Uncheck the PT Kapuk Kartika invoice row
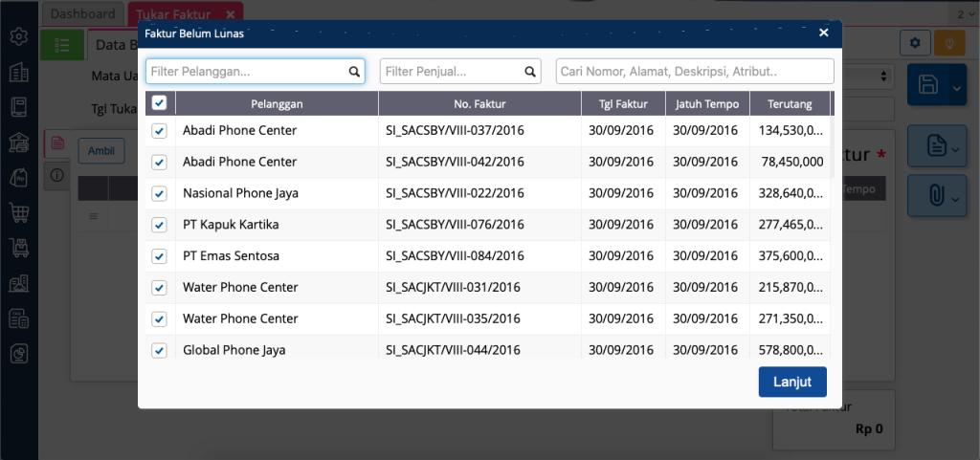This screenshot has height=460, width=980. pos(160,225)
